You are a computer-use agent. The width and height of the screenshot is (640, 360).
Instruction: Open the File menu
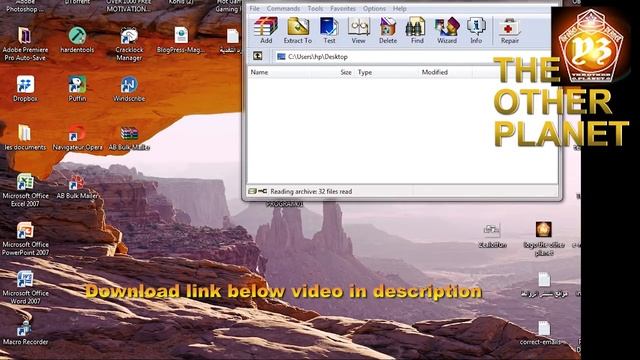254,9
